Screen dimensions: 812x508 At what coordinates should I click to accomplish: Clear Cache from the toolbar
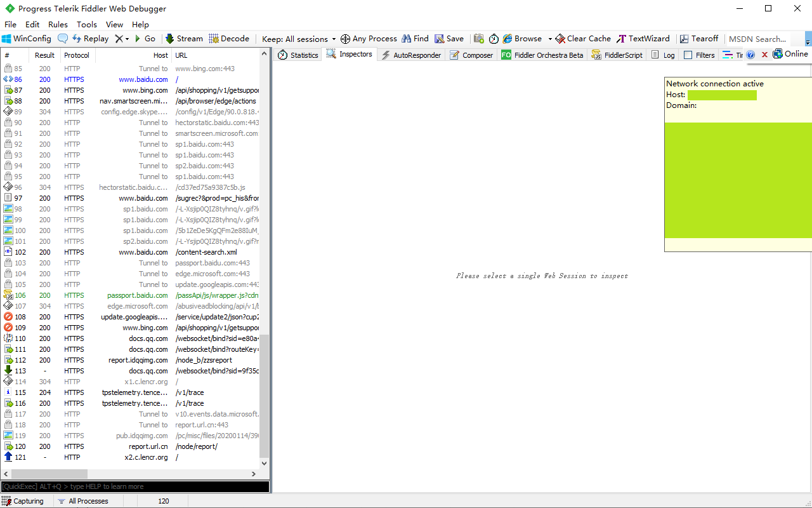(x=583, y=39)
